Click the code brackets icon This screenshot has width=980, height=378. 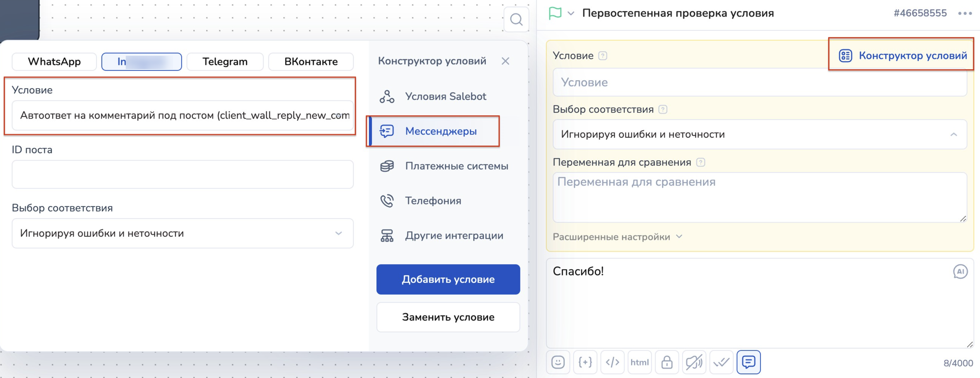[x=612, y=362]
